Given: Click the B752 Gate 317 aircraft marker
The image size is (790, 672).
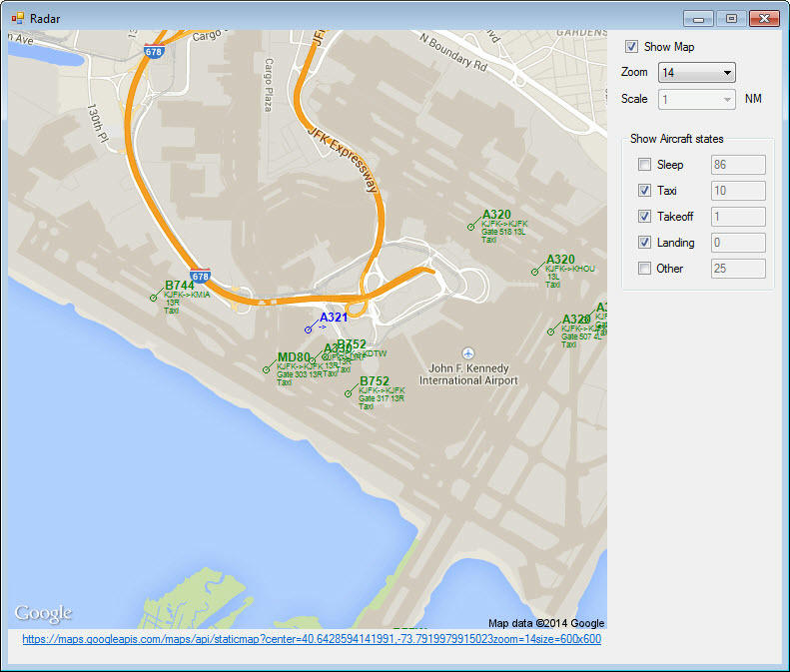Looking at the screenshot, I should point(348,393).
